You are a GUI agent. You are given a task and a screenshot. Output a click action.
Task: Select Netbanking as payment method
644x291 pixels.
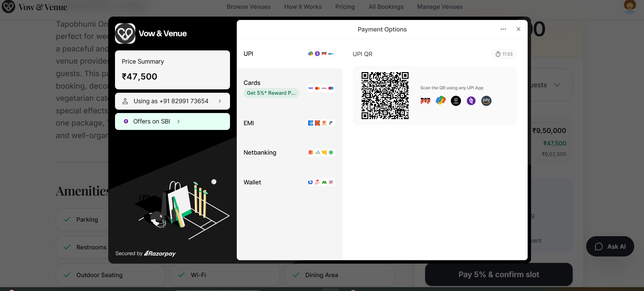[290, 153]
